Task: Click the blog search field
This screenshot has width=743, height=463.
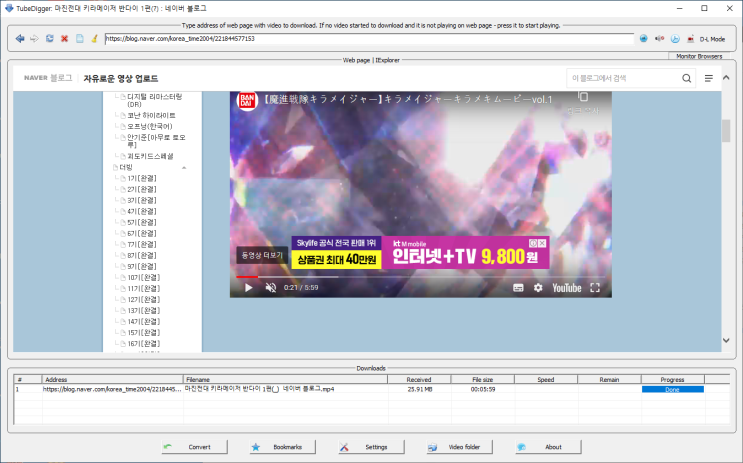Action: 623,78
